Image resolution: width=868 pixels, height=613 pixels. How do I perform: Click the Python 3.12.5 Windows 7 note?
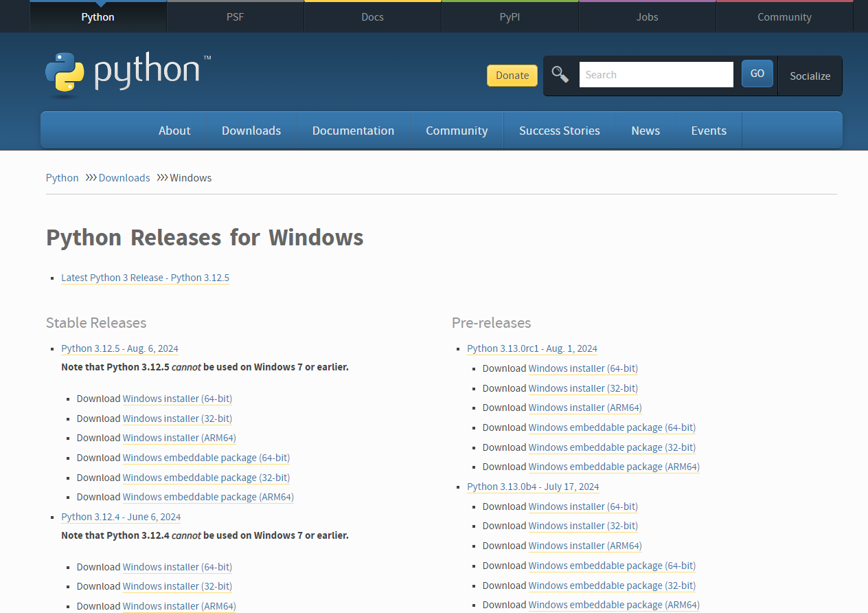coord(205,367)
